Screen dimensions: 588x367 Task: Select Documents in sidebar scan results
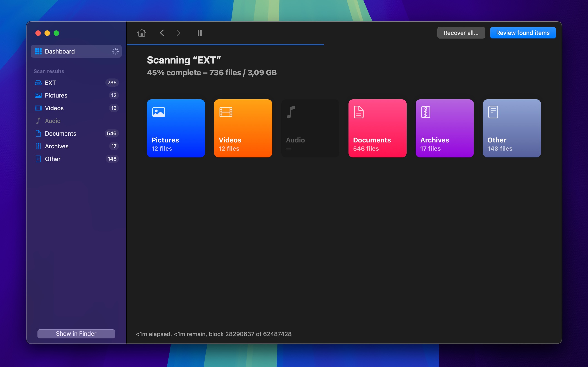[76, 134]
